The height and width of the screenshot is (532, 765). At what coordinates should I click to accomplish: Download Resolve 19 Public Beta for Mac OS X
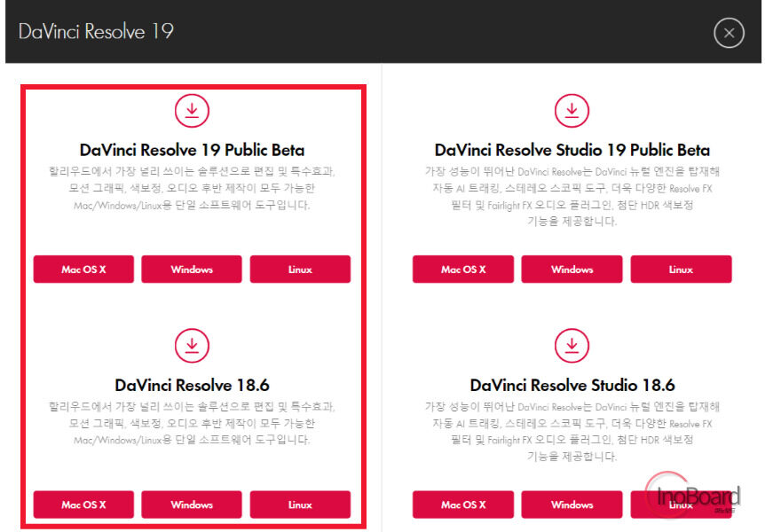pos(83,270)
